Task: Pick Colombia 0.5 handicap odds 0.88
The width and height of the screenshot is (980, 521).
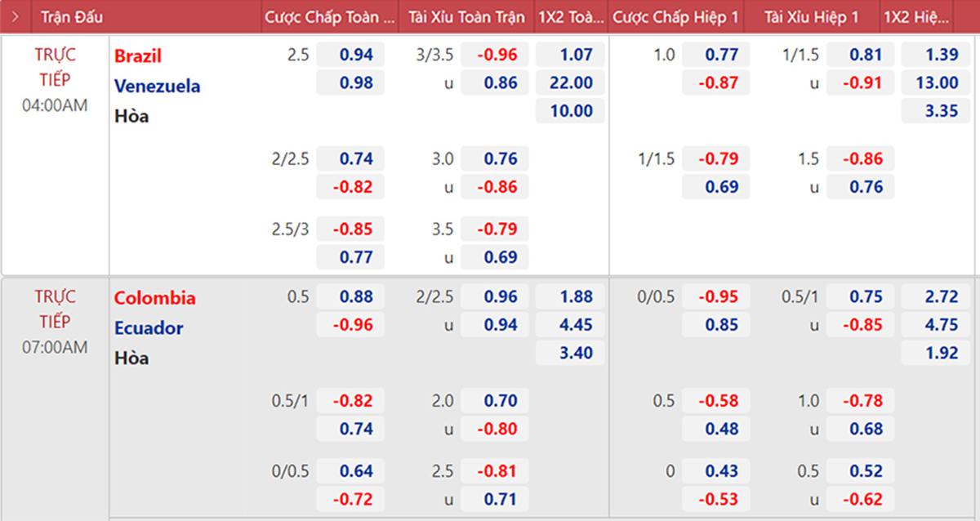Action: (350, 296)
